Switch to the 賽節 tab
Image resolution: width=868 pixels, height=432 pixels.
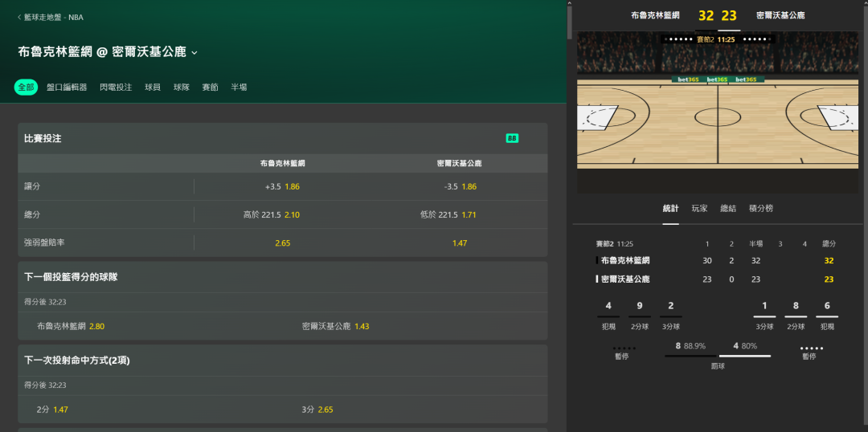(x=210, y=87)
